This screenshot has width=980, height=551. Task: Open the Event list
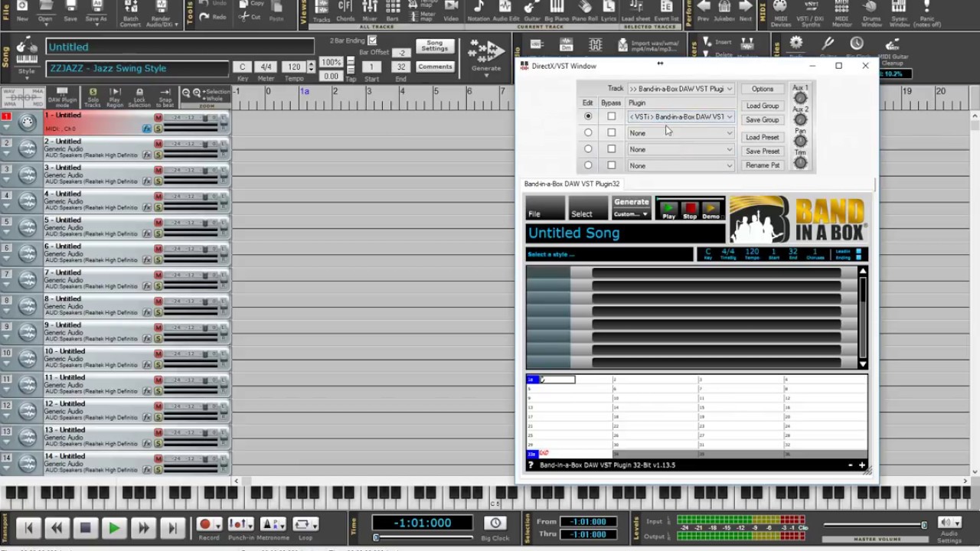point(666,11)
